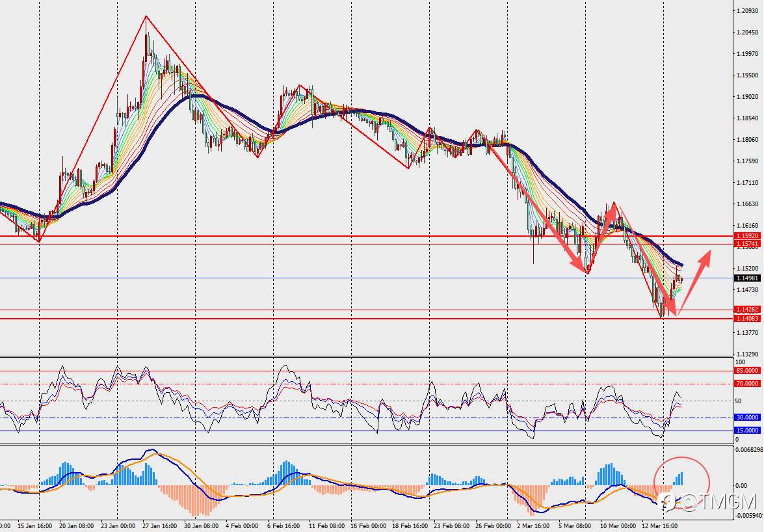Click the 15 Jan 16:00 date label
Viewport: 764px width, 532px height.
pyautogui.click(x=34, y=526)
